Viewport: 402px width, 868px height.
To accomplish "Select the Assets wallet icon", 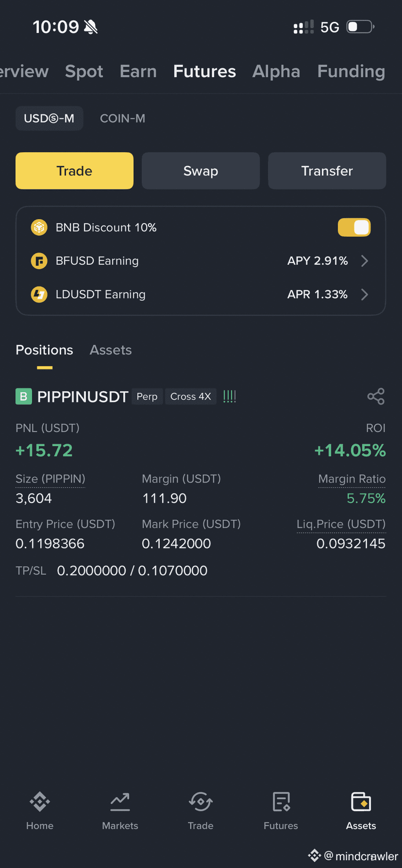I will (x=361, y=802).
